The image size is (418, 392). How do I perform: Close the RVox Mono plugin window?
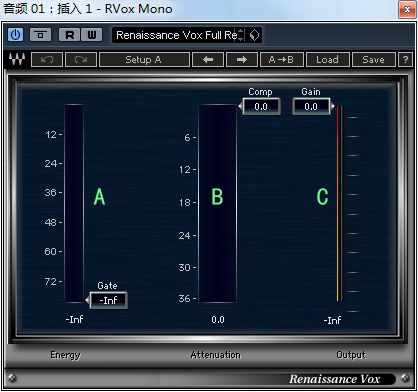click(407, 10)
